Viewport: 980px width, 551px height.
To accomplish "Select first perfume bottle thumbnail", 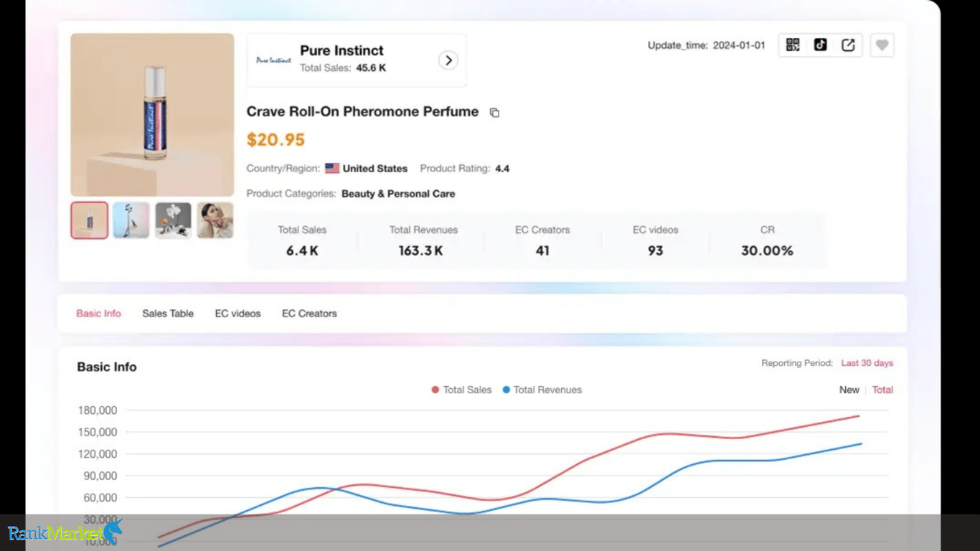I will pos(90,220).
